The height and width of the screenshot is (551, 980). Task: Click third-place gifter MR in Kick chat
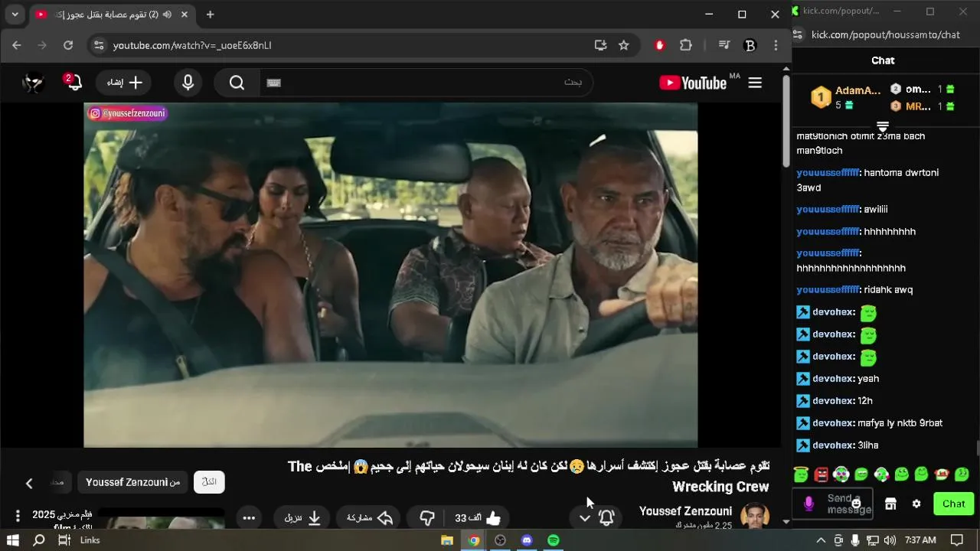click(923, 106)
